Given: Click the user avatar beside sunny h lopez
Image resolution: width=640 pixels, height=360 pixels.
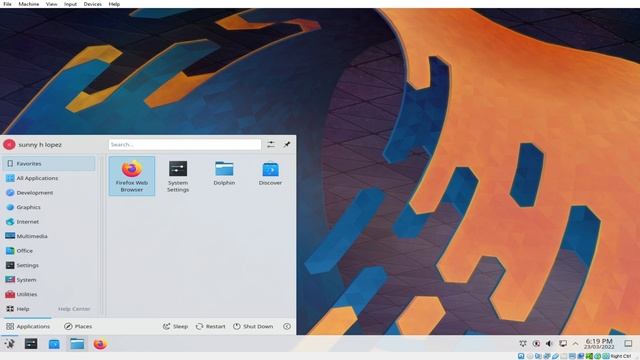Looking at the screenshot, I should [x=9, y=144].
